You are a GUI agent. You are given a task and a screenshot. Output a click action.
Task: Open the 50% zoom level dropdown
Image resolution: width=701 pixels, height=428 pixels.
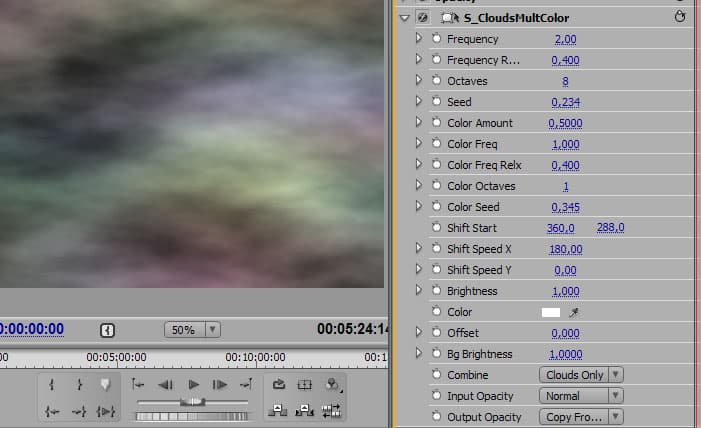[192, 330]
